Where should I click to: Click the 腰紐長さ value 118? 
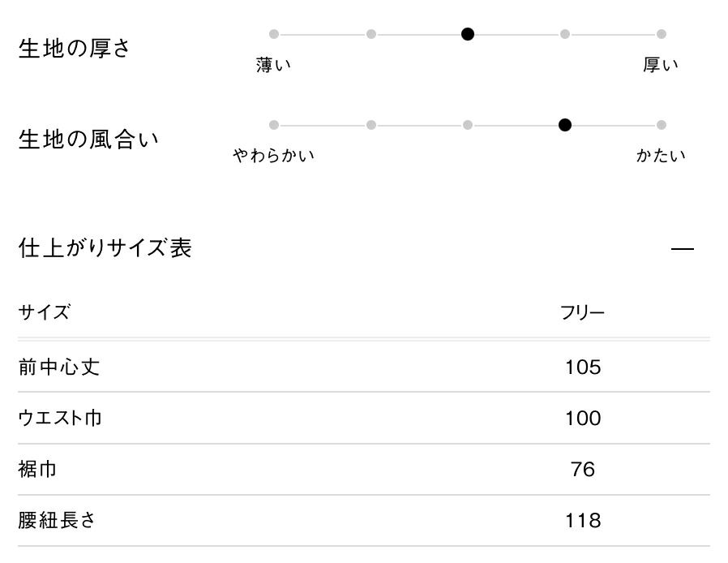coord(583,521)
